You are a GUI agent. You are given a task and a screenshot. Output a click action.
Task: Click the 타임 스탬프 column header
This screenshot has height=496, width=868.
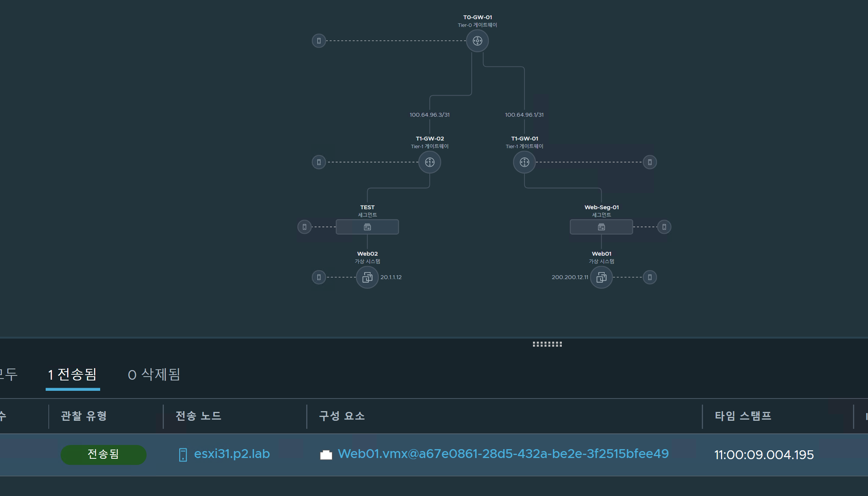[743, 416]
